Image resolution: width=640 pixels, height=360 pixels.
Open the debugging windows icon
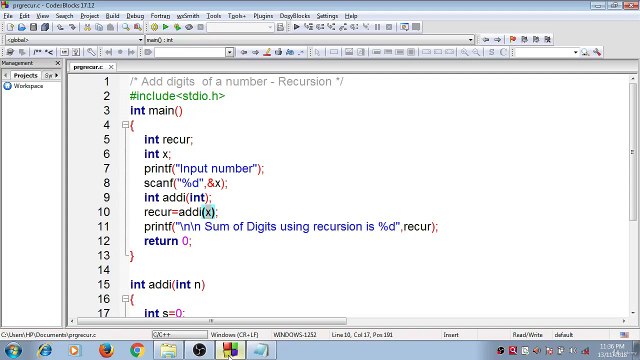404,27
